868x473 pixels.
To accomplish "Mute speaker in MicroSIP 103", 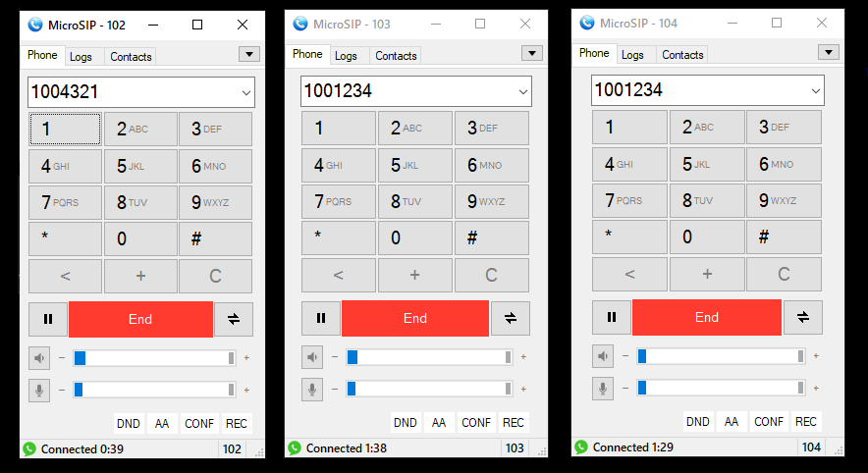I will point(312,357).
